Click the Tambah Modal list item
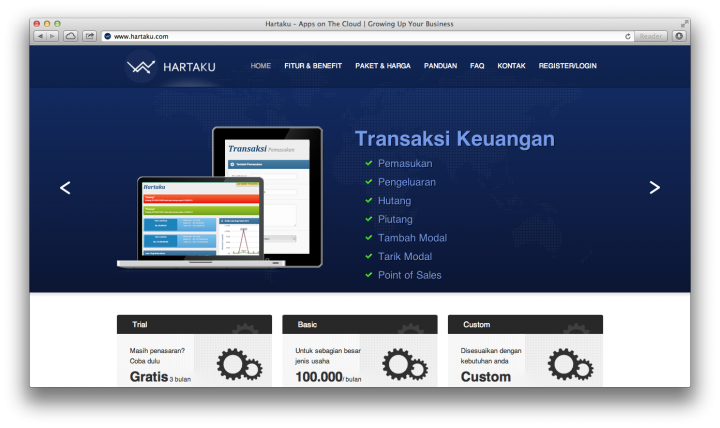The width and height of the screenshot is (720, 428). coord(412,238)
